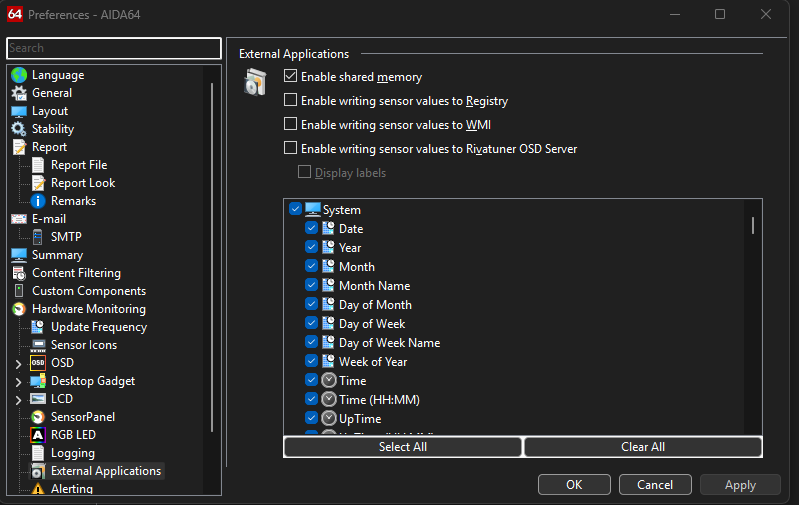Click the Month calendar icon
The width and height of the screenshot is (799, 505).
point(329,266)
